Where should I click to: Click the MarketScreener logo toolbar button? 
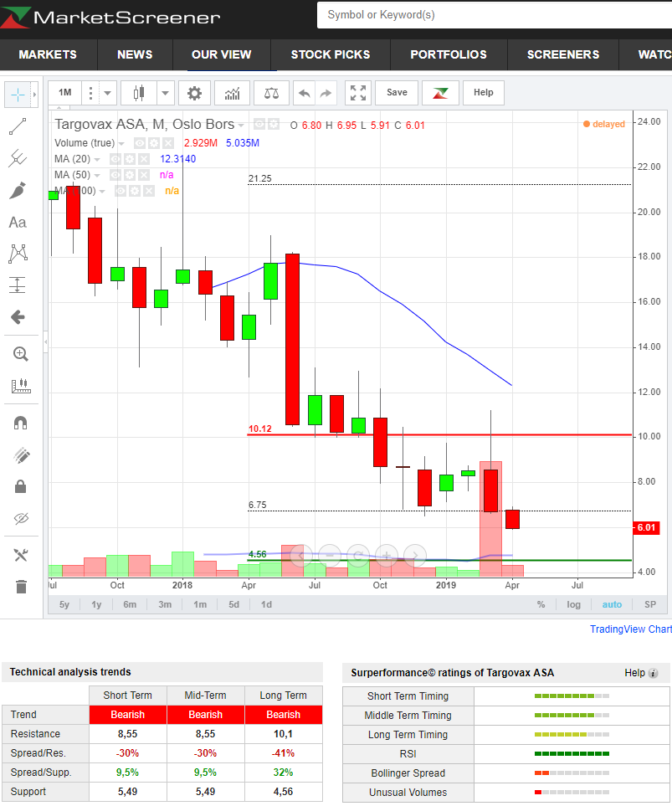coord(440,93)
